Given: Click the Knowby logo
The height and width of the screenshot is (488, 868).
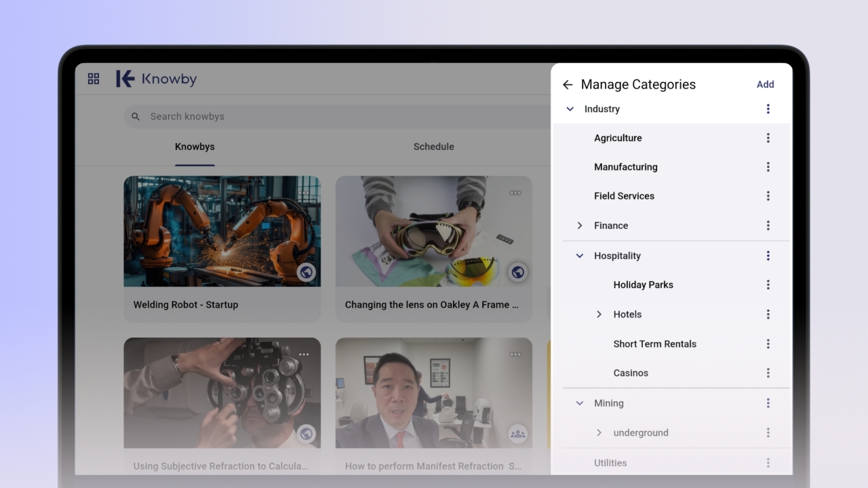Looking at the screenshot, I should tap(157, 79).
